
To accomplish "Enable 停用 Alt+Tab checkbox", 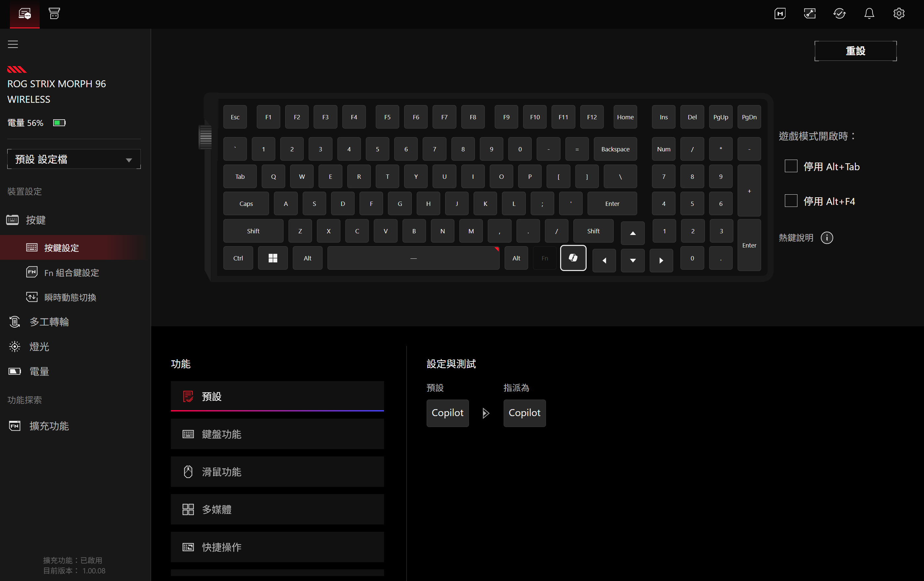I will tap(790, 166).
